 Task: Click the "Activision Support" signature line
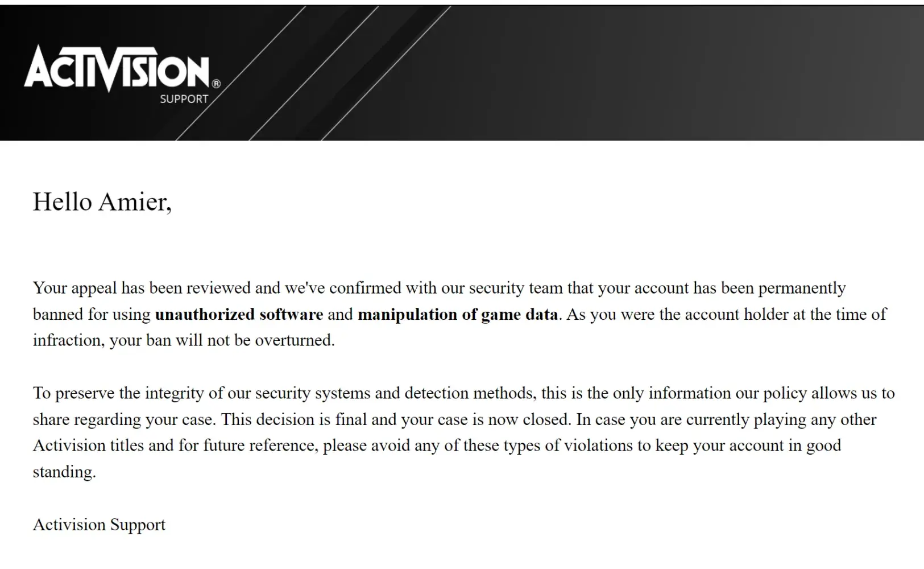tap(99, 525)
